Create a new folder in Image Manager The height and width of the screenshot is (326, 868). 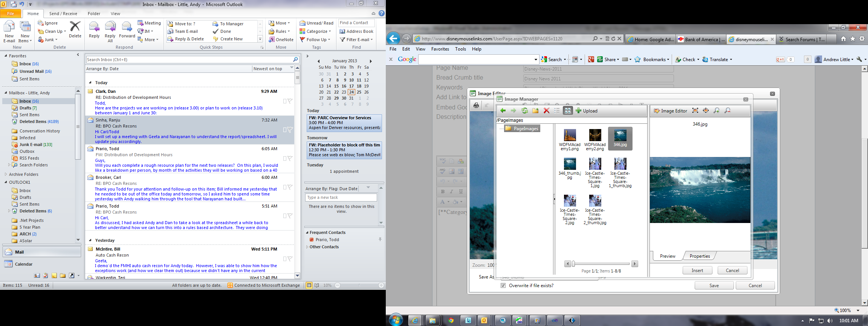pyautogui.click(x=535, y=111)
